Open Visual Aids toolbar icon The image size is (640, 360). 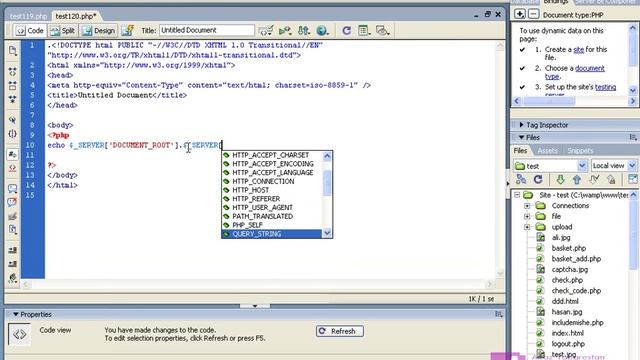(382, 31)
